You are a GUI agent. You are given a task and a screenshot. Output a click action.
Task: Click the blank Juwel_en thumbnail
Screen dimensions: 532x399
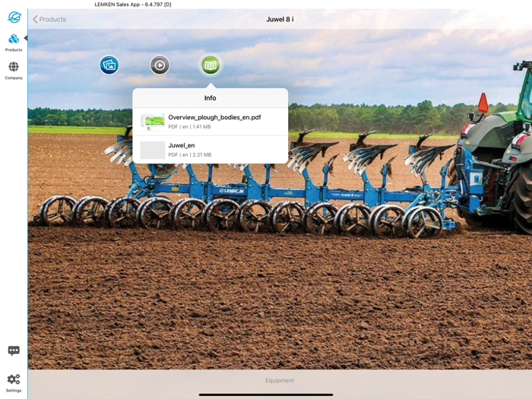[153, 150]
